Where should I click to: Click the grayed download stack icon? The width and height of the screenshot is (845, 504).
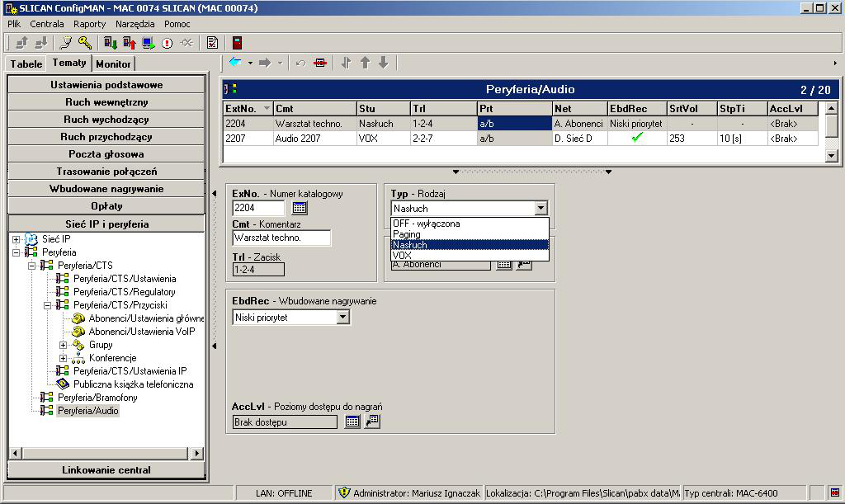[x=41, y=43]
